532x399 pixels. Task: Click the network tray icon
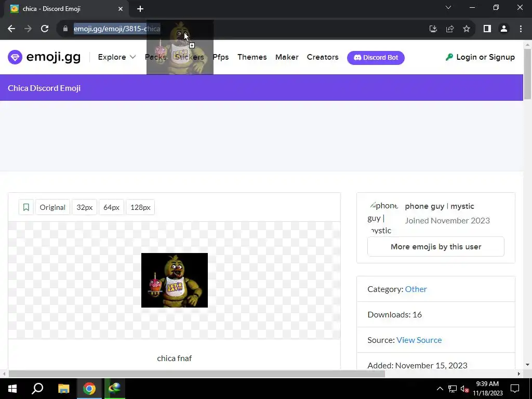tap(453, 389)
